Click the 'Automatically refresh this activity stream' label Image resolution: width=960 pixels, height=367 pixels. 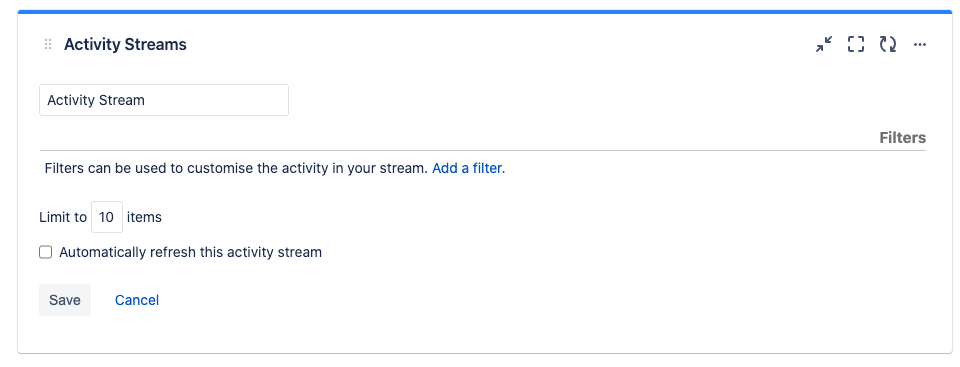pyautogui.click(x=190, y=252)
